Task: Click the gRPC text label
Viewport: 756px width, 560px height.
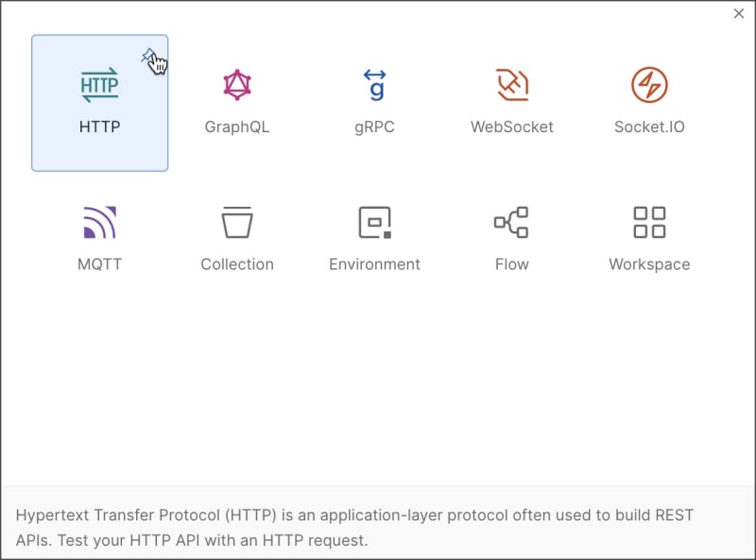Action: [x=374, y=127]
